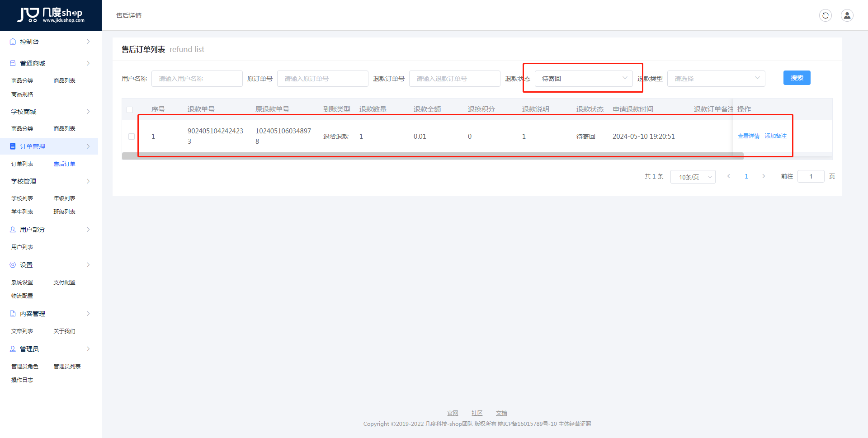Open the 退款类型 dropdown
Screen dimensions: 868x438
(x=716, y=79)
